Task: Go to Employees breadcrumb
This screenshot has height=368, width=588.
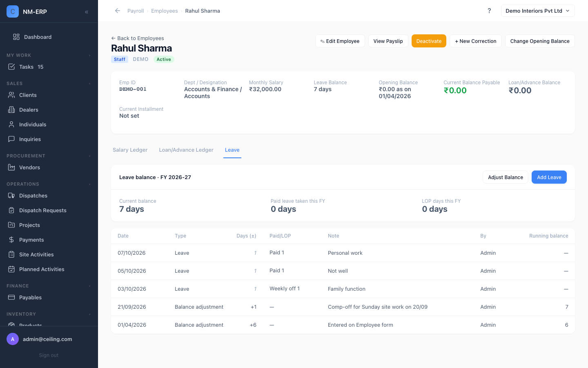Action: pos(165,11)
